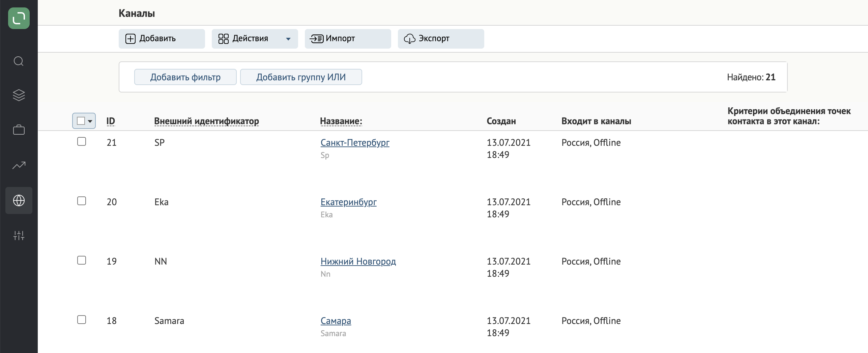Click the created date in row 18

point(509,327)
